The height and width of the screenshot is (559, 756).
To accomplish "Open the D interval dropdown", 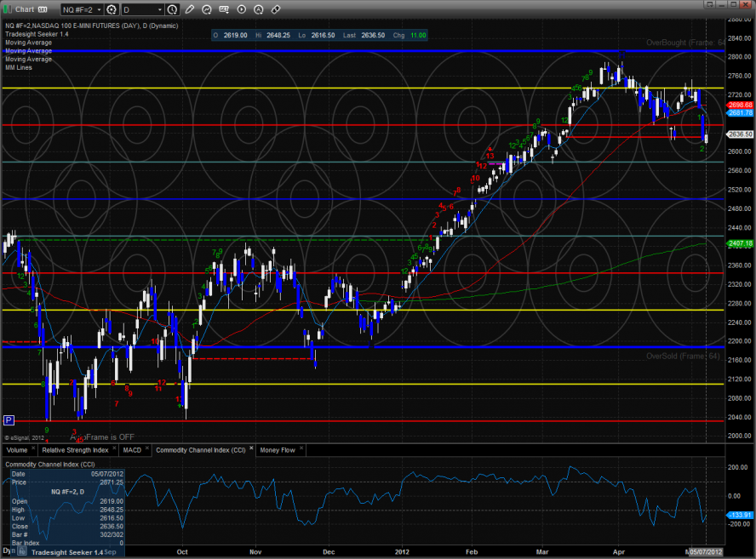I will pyautogui.click(x=158, y=9).
